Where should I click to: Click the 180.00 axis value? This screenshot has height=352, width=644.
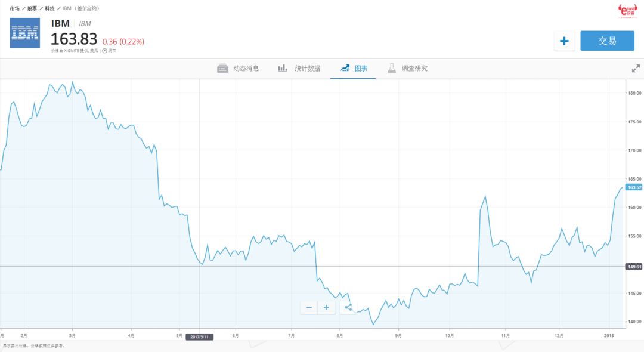(x=634, y=93)
